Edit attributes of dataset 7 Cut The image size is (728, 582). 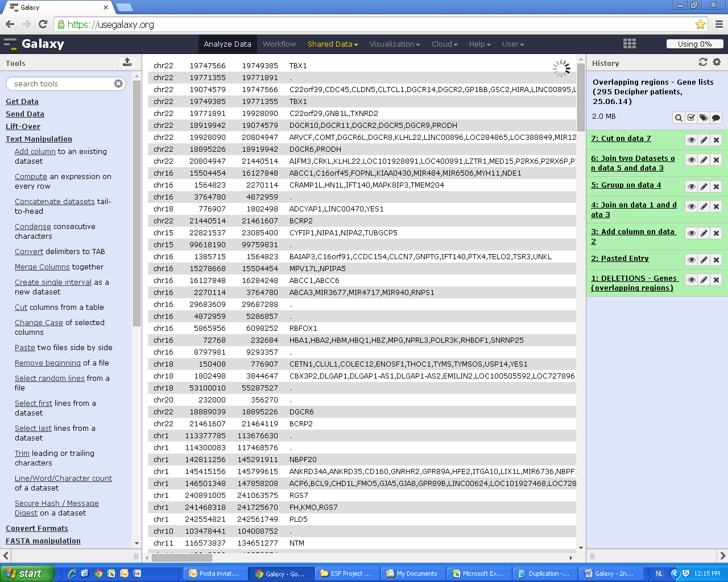pyautogui.click(x=704, y=140)
